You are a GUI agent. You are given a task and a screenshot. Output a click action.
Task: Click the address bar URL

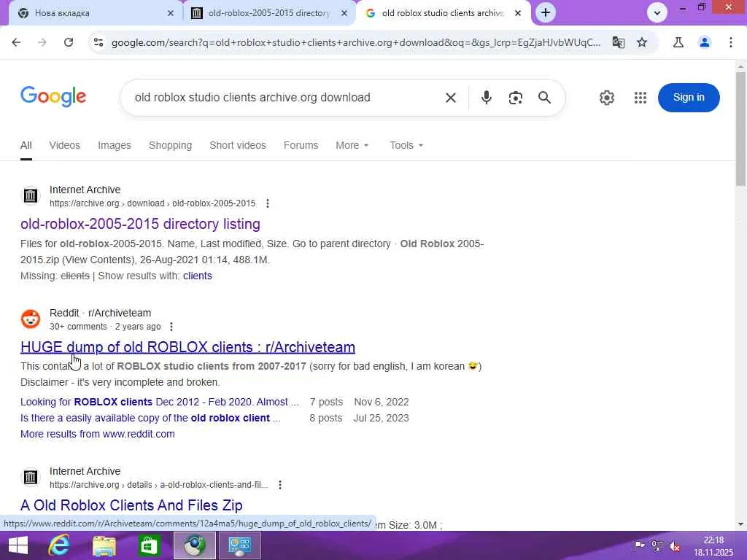click(356, 42)
